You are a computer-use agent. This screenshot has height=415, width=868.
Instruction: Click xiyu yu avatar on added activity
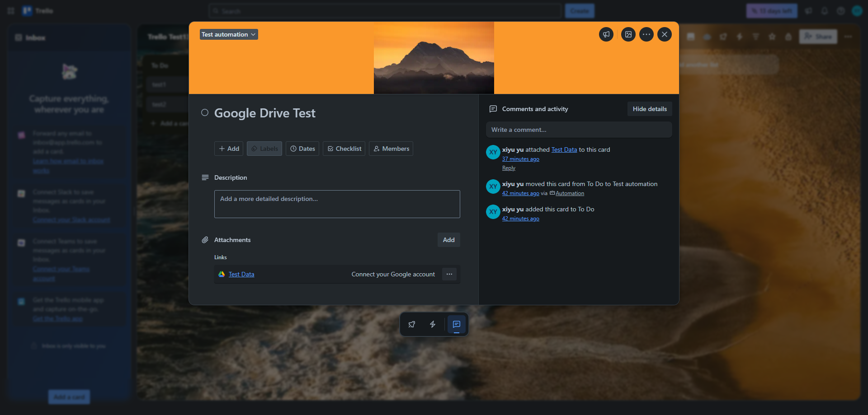[x=493, y=212]
